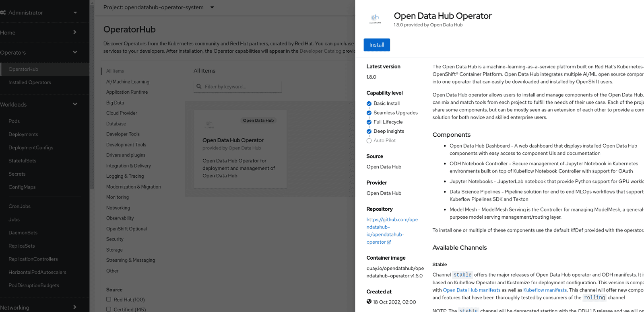Open Installed Operators in the sidebar
The image size is (644, 312).
pyautogui.click(x=30, y=82)
